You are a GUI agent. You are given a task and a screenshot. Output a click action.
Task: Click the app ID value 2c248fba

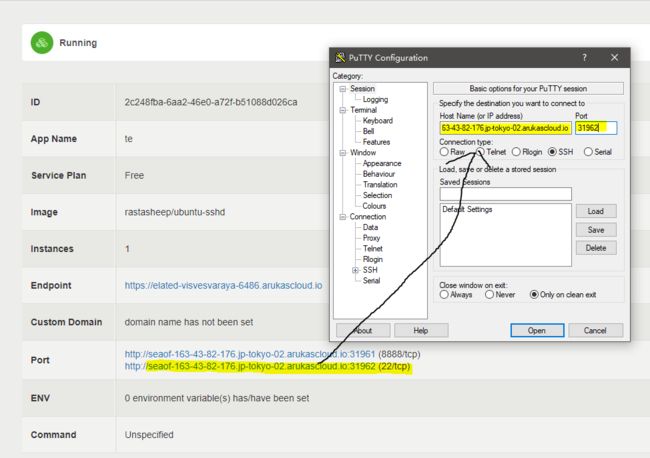pyautogui.click(x=211, y=102)
